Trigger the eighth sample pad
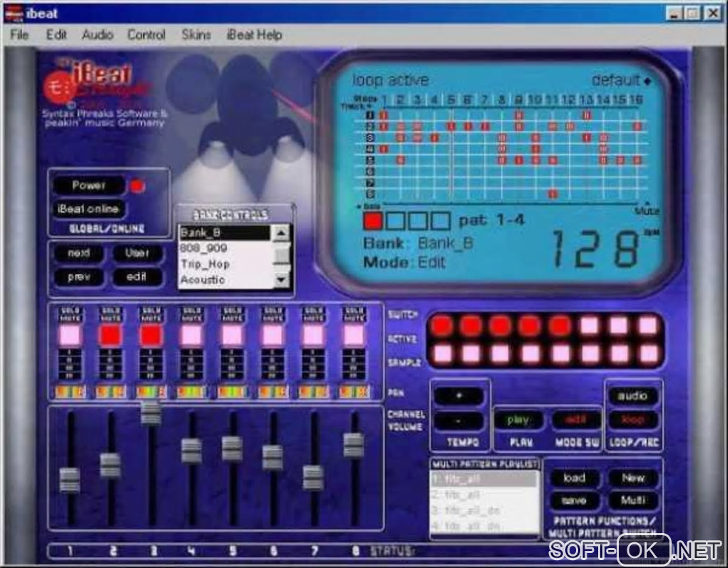728x568 pixels. point(648,354)
